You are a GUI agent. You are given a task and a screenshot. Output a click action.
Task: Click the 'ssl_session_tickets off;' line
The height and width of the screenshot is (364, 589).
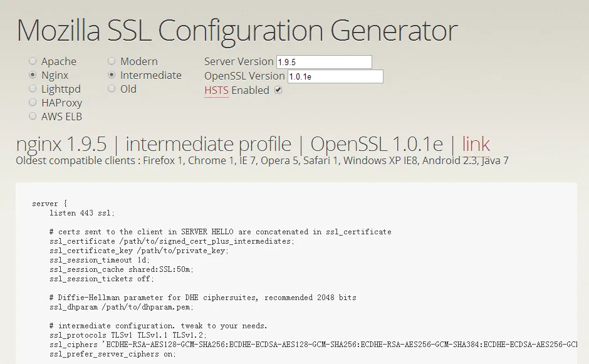102,279
